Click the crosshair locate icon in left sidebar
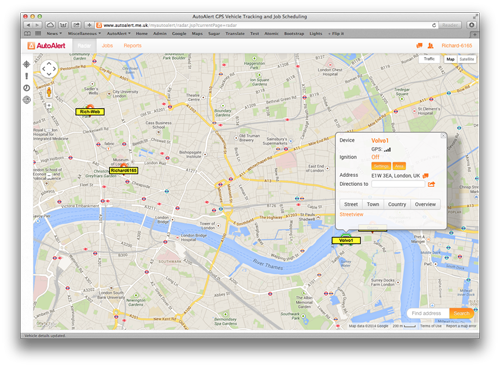Screen dimensions: 500x367 (27, 64)
